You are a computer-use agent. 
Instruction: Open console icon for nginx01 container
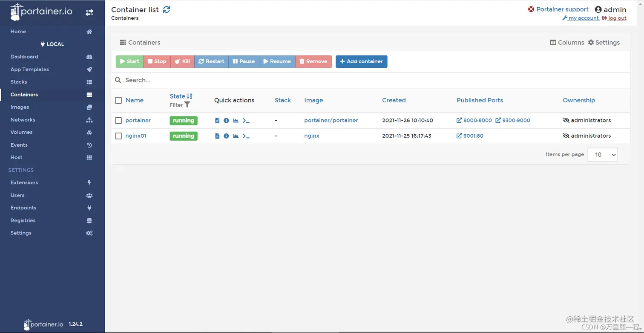click(x=246, y=136)
